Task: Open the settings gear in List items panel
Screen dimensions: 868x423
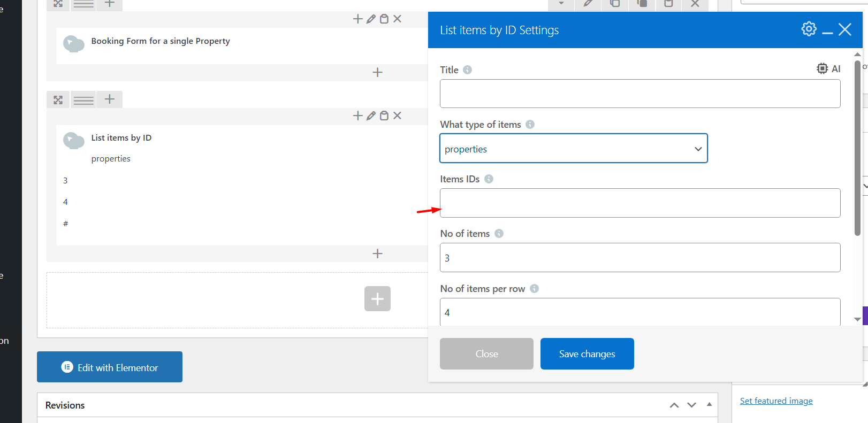Action: (809, 29)
